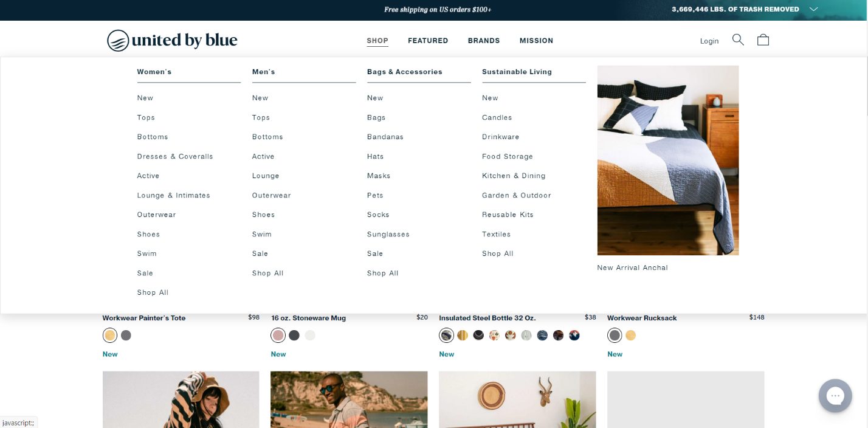Image resolution: width=868 pixels, height=428 pixels.
Task: Click Shop All under Bags & Accessories
Action: tap(383, 273)
